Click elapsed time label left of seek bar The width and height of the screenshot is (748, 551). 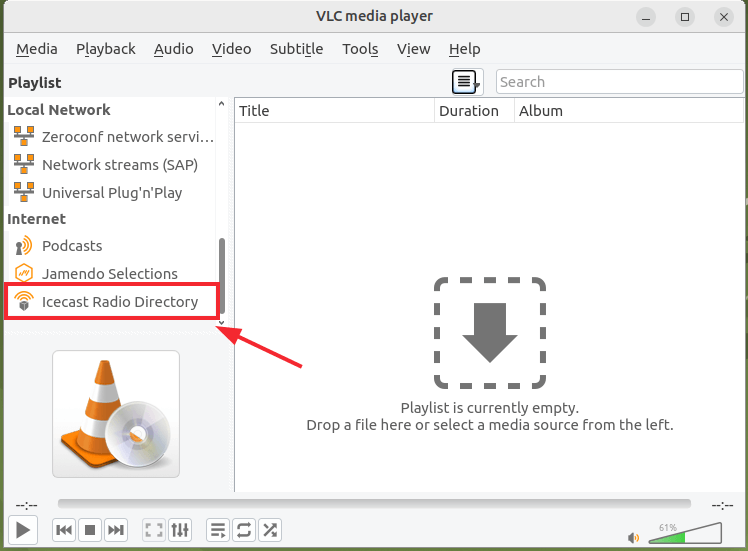click(26, 505)
